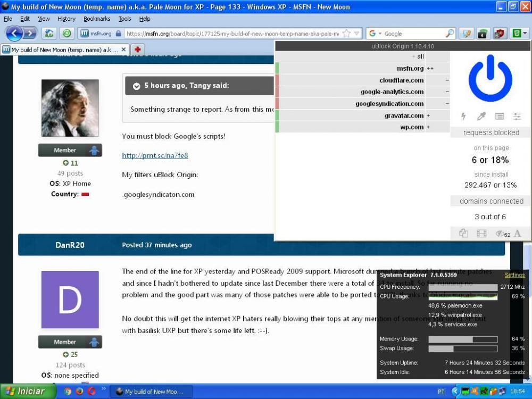Open the Tools menu
The width and height of the screenshot is (532, 399).
124,19
